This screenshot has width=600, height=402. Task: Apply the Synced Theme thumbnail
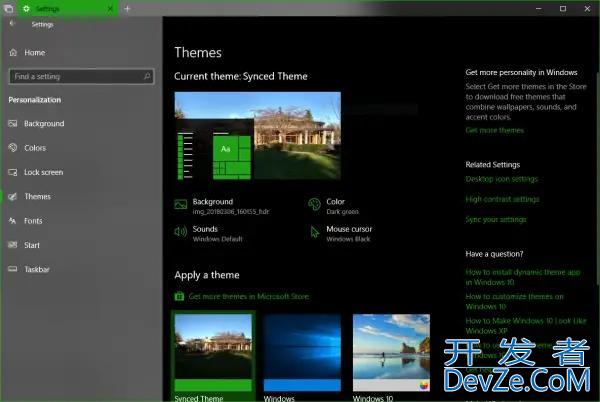point(213,352)
